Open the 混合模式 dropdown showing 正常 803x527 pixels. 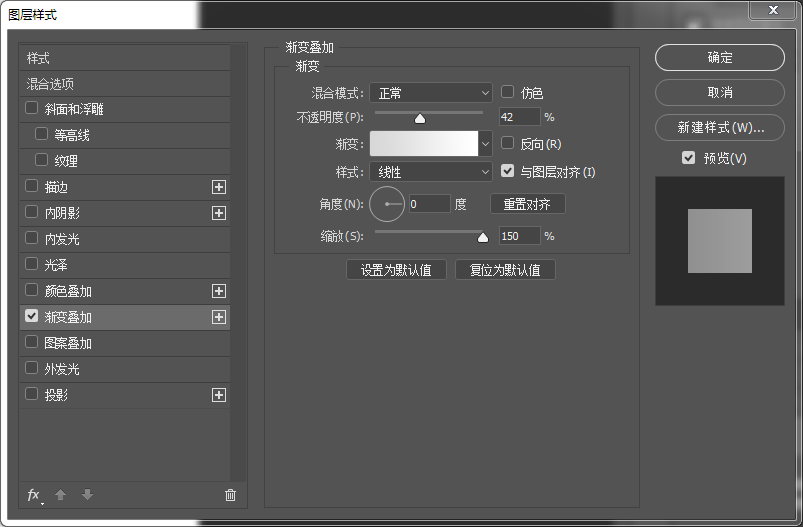(x=431, y=93)
